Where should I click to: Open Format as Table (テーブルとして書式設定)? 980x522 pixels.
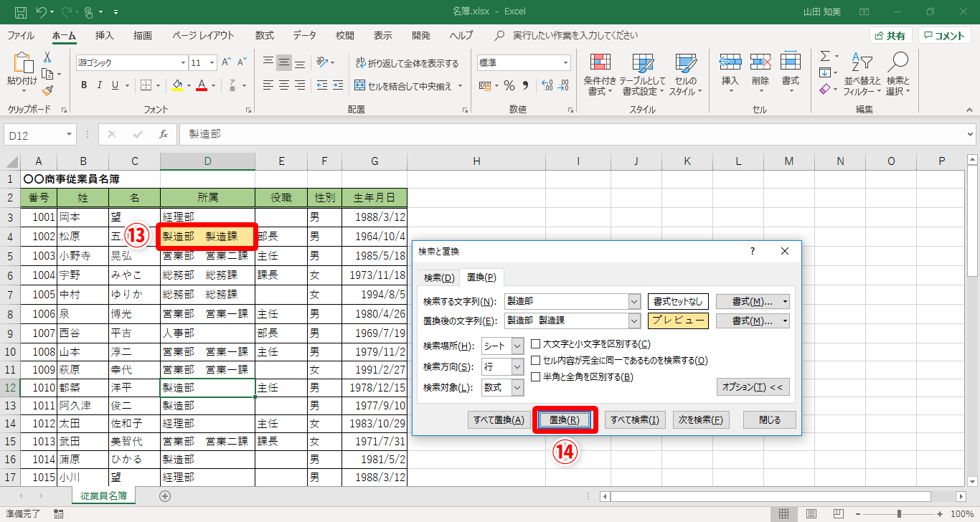pyautogui.click(x=642, y=75)
